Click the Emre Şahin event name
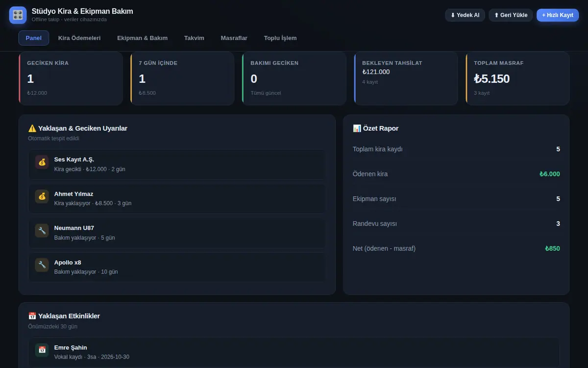 pos(71,347)
